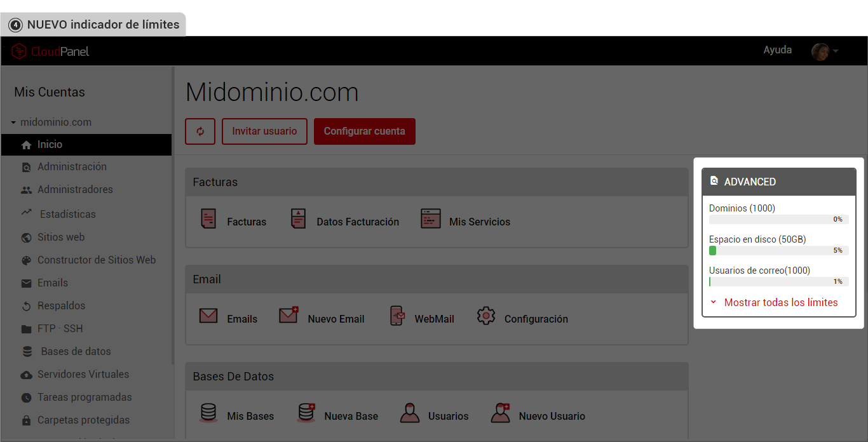Go to Bases de datos sidebar item
Image resolution: width=868 pixels, height=442 pixels.
pyautogui.click(x=76, y=351)
